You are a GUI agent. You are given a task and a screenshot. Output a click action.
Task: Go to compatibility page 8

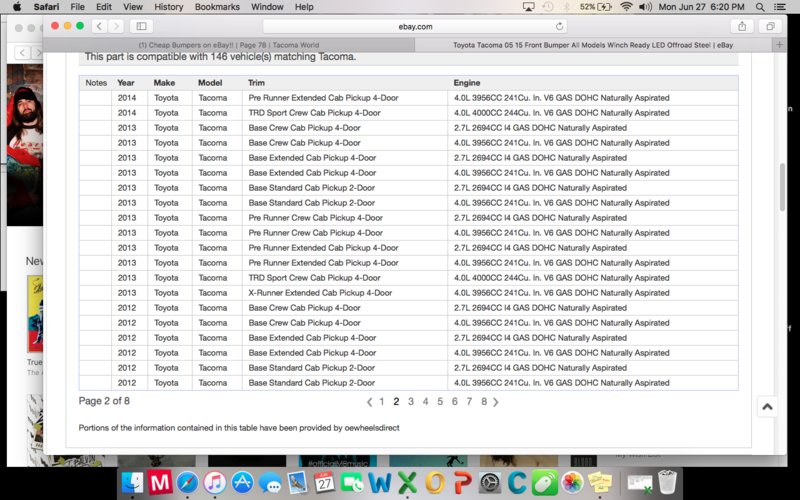point(484,402)
